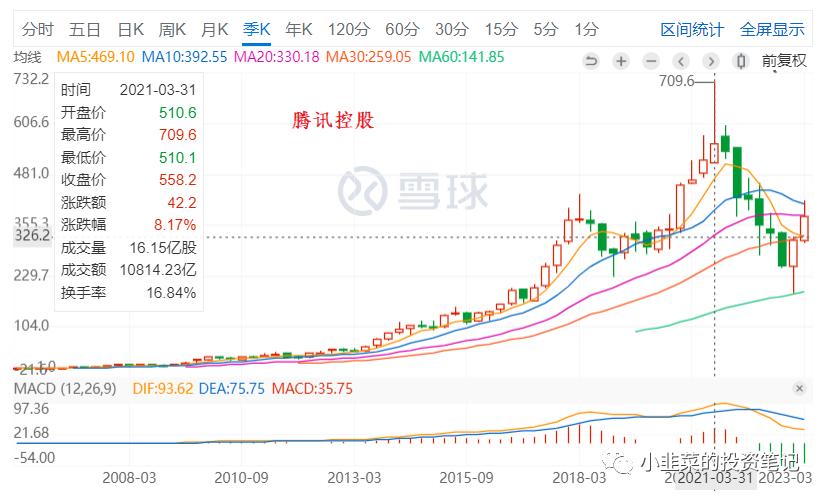The height and width of the screenshot is (498, 826).
Task: Click the 全屏显示 link
Action: pos(772,30)
